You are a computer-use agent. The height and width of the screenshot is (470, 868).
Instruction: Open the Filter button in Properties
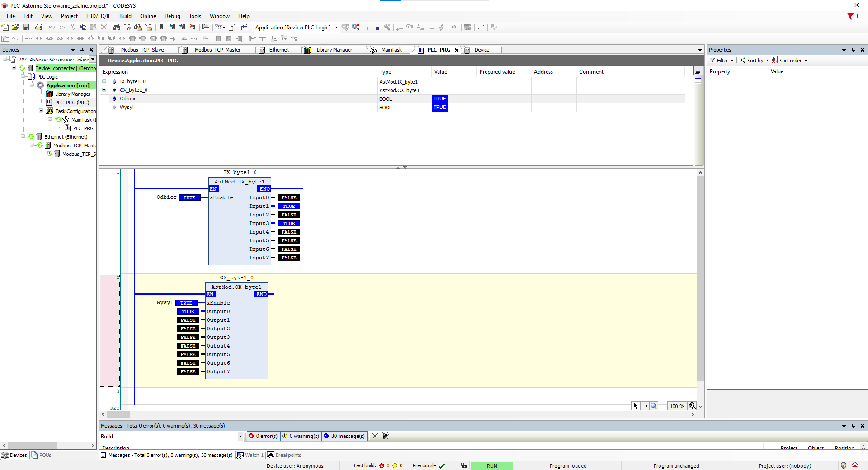tap(722, 61)
